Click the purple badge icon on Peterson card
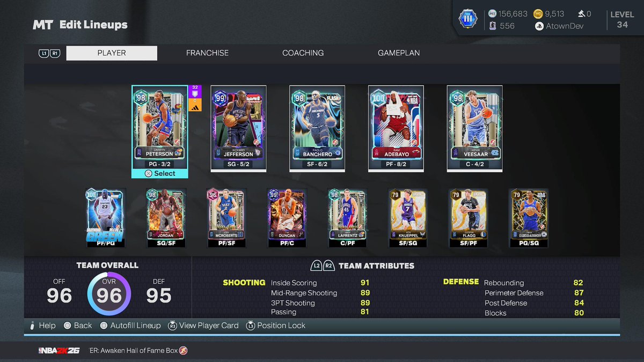 (195, 92)
